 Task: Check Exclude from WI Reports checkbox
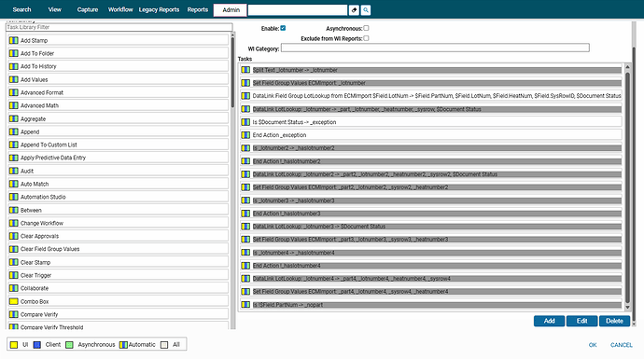pyautogui.click(x=366, y=38)
